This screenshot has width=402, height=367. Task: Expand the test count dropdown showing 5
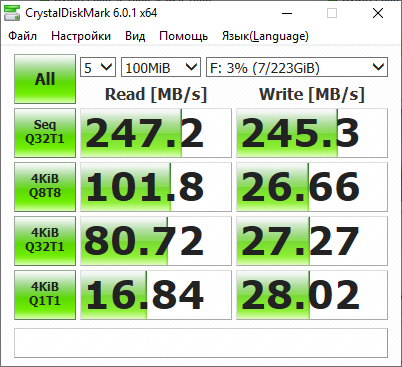pos(98,67)
